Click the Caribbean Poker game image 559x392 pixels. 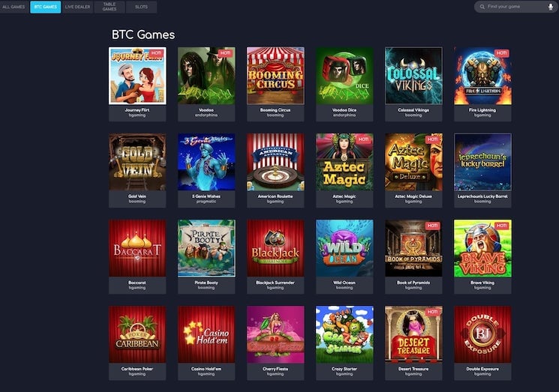(x=137, y=334)
